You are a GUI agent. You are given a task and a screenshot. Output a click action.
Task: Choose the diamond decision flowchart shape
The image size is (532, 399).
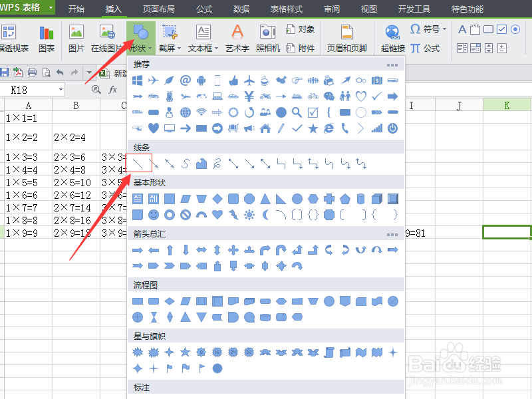tap(170, 301)
